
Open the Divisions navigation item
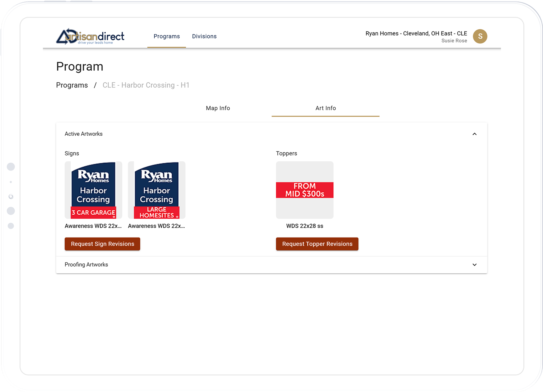[x=204, y=36]
